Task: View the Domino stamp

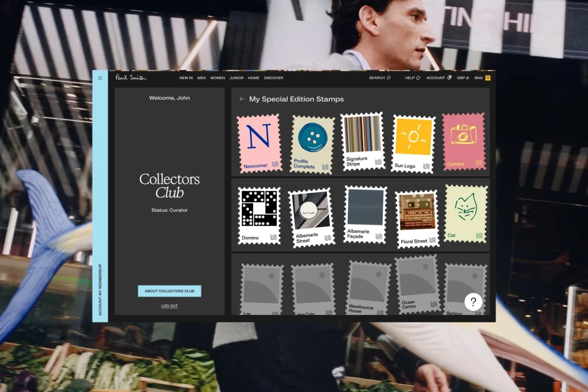Action: click(259, 216)
